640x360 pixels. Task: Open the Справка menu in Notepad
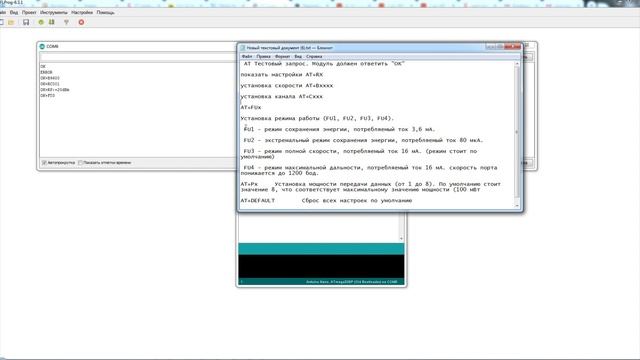pos(314,56)
